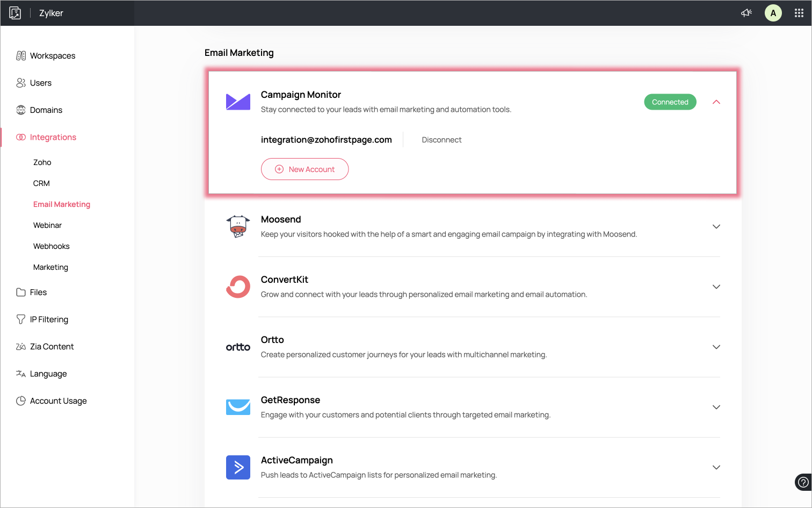Expand the ActiveCampaign integration row

tap(716, 467)
